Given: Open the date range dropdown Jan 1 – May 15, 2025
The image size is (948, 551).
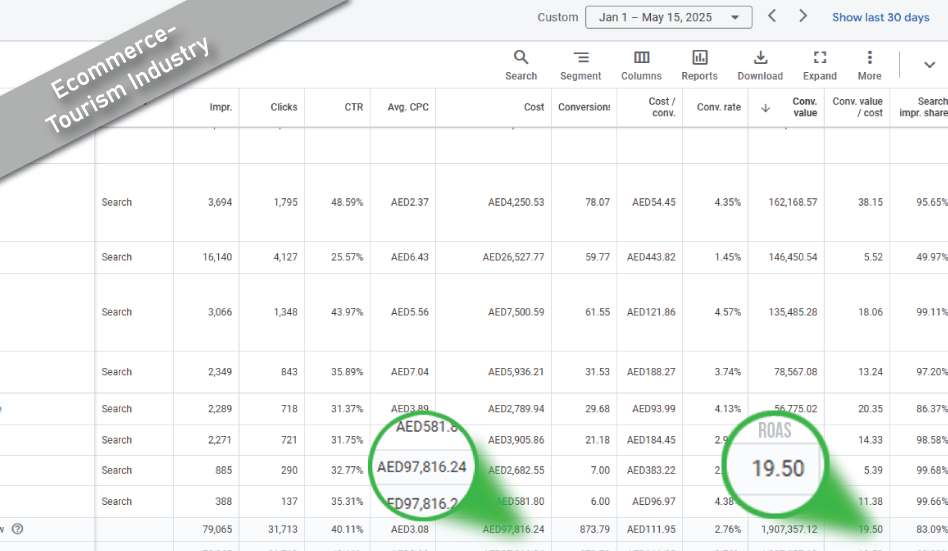Looking at the screenshot, I should pos(668,17).
